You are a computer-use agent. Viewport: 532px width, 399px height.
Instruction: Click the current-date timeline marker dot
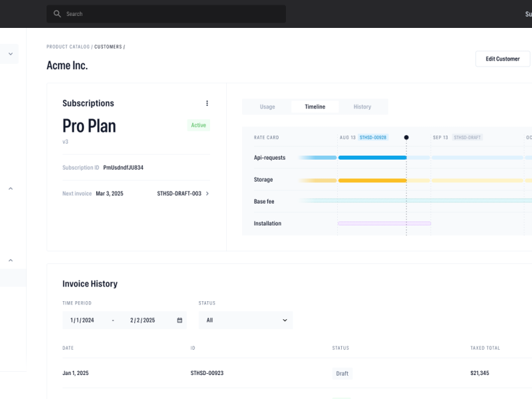(406, 138)
